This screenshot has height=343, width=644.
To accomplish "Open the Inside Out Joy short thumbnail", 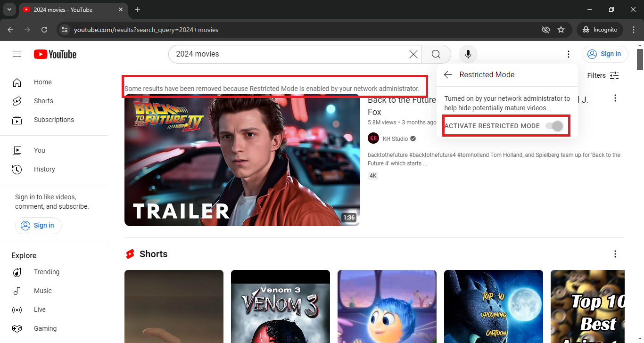I will 387,306.
